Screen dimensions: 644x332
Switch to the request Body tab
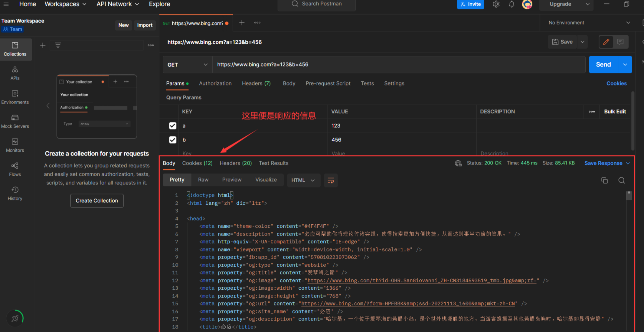(x=289, y=83)
